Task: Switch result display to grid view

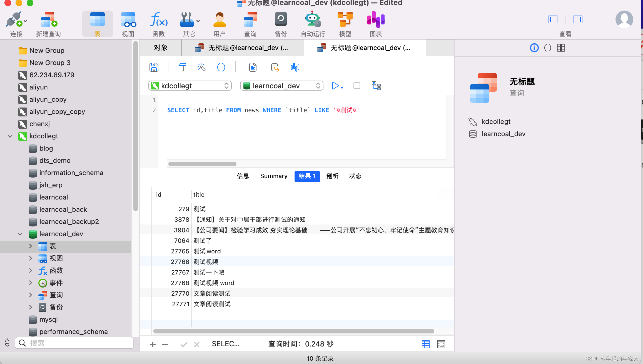Action: pos(425,344)
